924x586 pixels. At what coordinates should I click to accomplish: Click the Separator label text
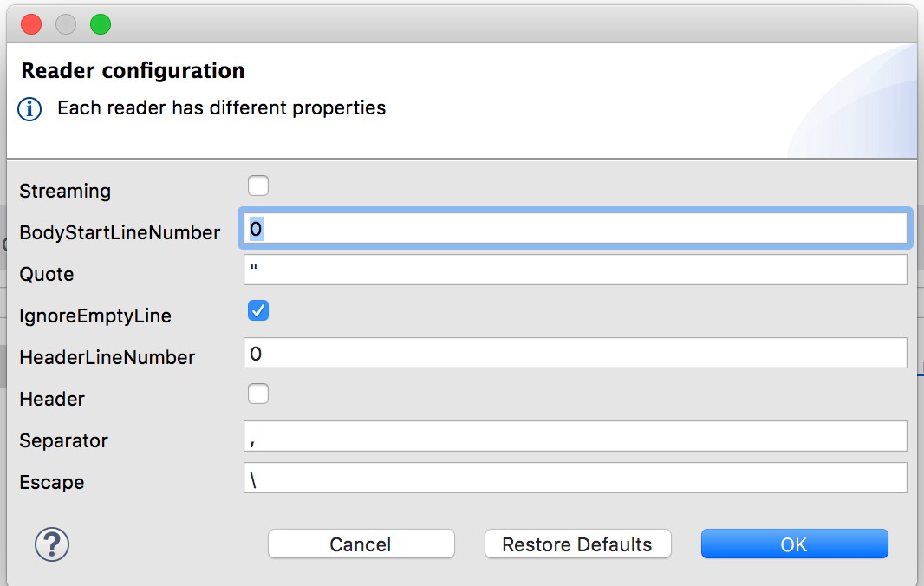(63, 440)
